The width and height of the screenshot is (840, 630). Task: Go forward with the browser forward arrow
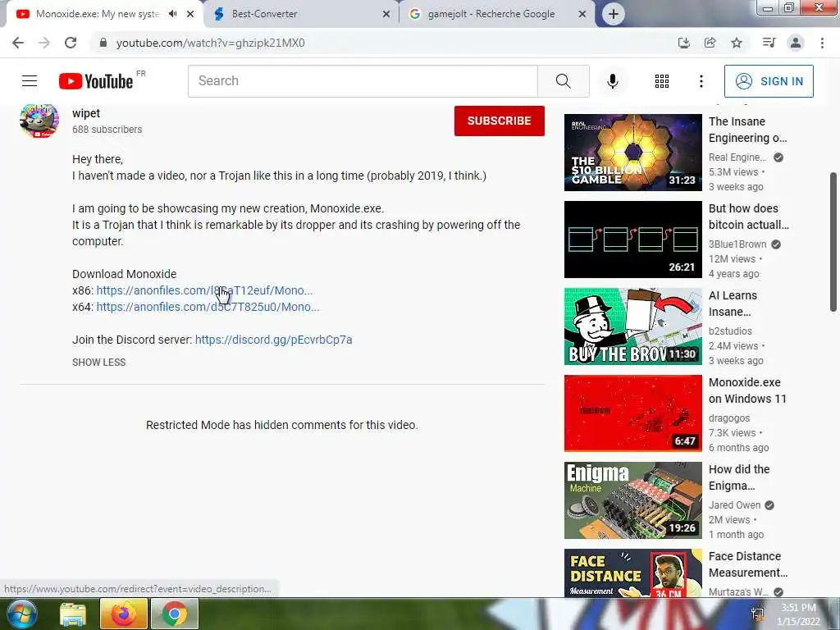[x=44, y=43]
